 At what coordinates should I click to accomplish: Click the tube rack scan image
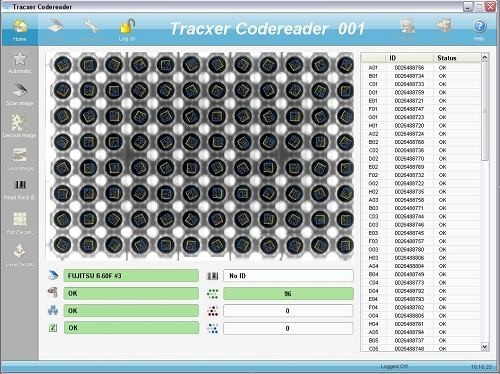[200, 156]
